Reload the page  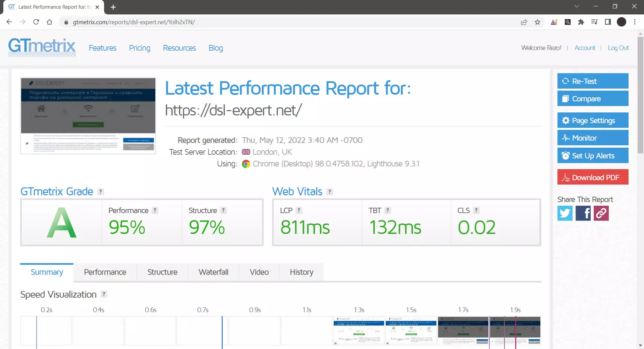tap(36, 22)
